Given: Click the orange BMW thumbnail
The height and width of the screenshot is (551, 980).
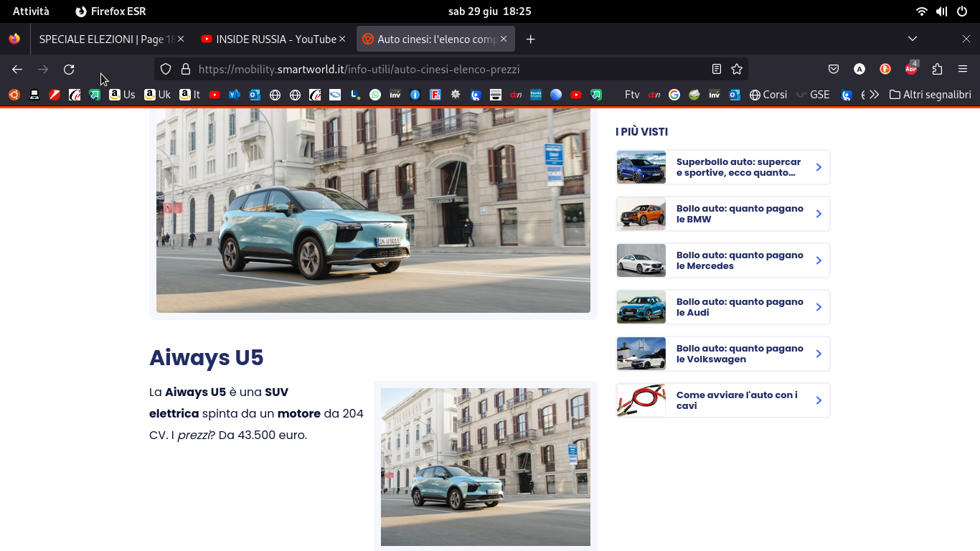Looking at the screenshot, I should point(641,214).
